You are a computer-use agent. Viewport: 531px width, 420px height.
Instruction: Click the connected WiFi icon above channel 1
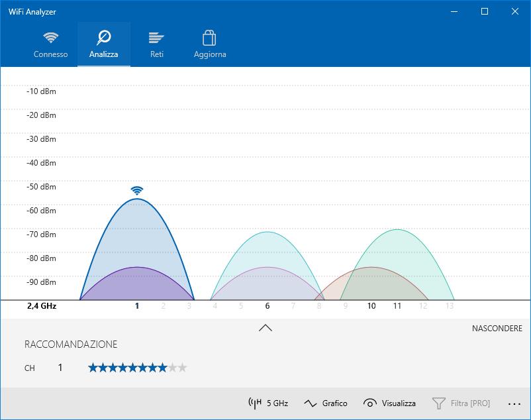137,190
